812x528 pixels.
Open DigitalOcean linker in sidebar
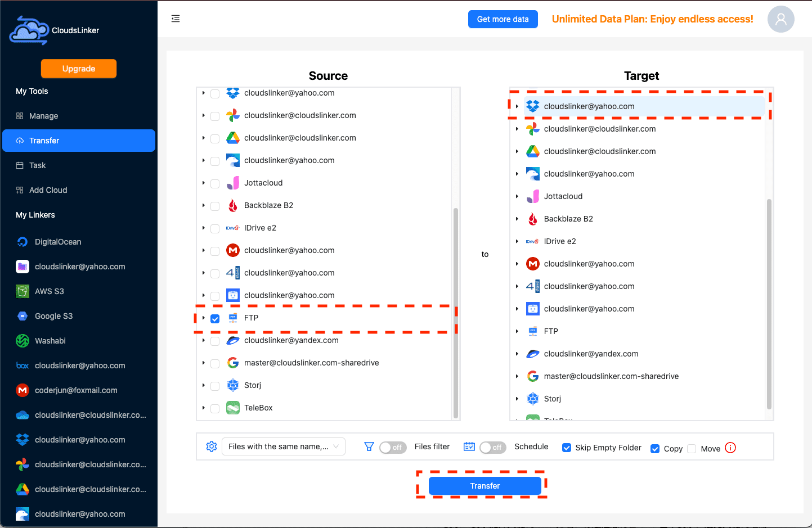coord(58,242)
